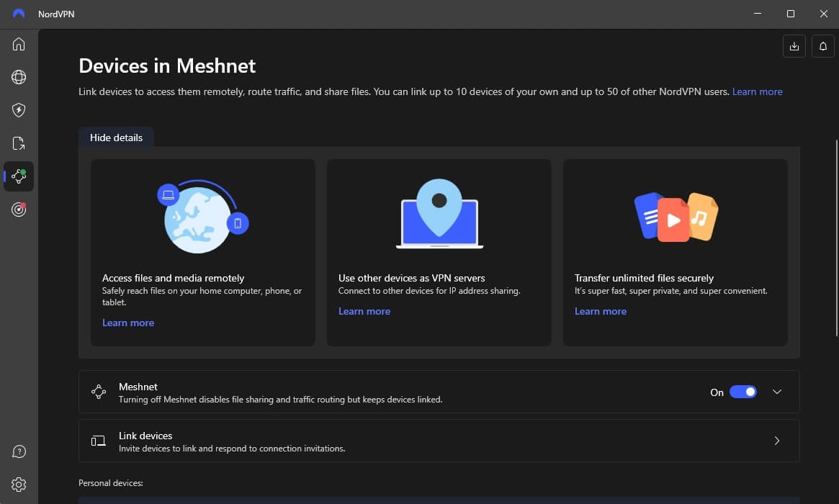The image size is (839, 504).
Task: Open the settings gear icon
Action: tap(19, 485)
